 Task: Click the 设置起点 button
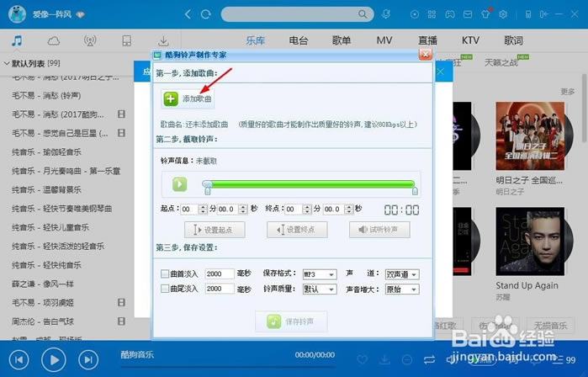(215, 230)
